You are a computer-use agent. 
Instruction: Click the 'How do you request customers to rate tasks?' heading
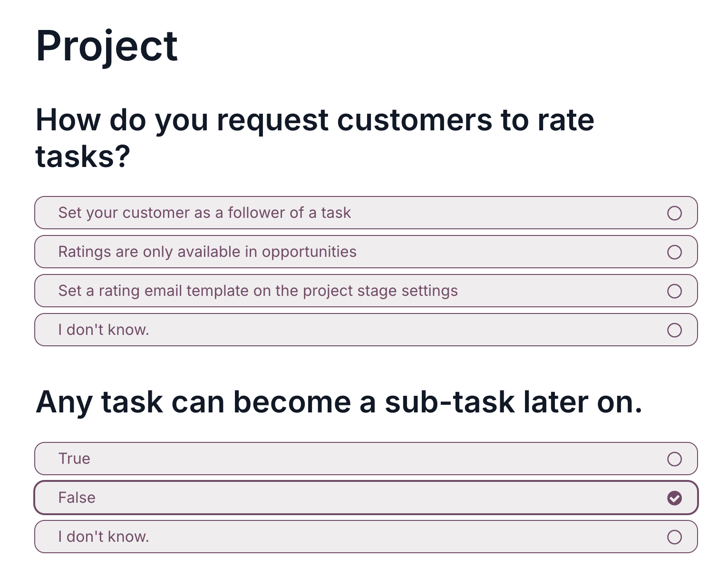pos(315,138)
